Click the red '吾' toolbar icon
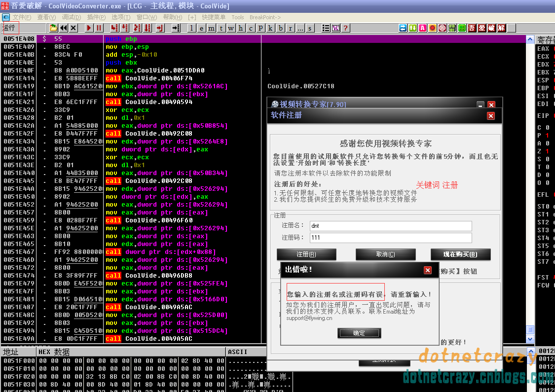 [472, 28]
